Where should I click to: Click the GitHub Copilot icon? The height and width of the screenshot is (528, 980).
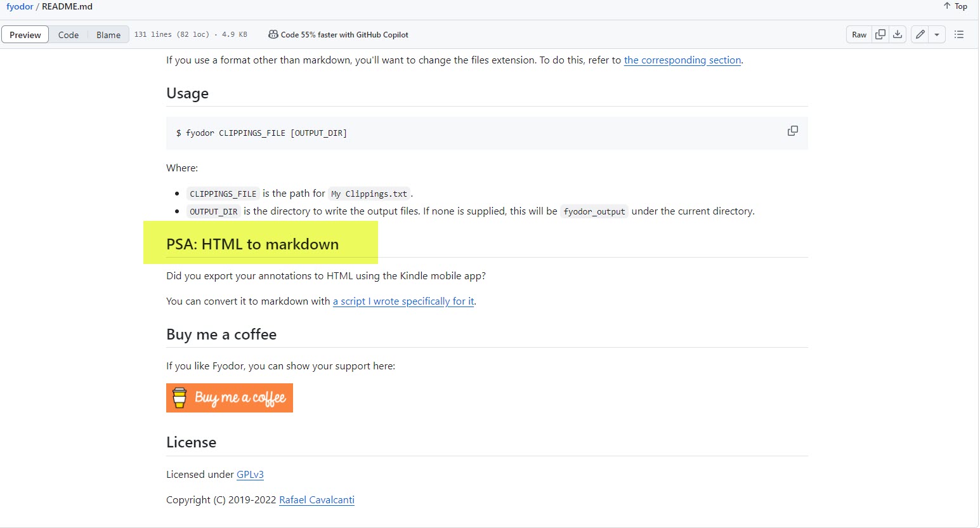[x=273, y=35]
